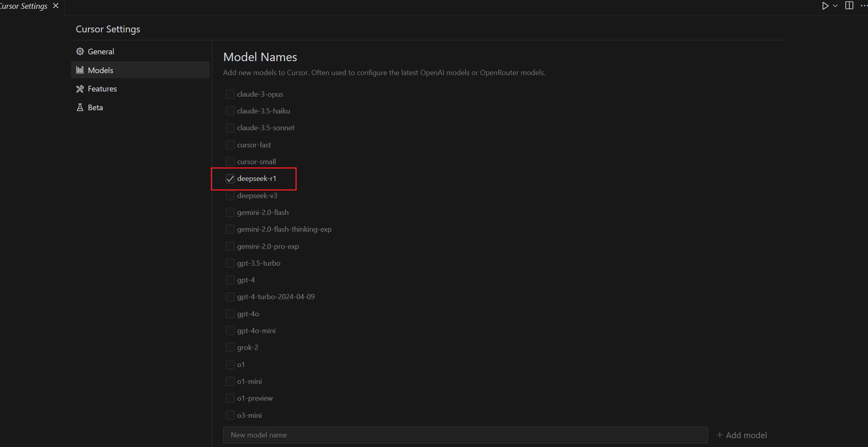Enable the deepseek-v3 checkbox

[230, 195]
